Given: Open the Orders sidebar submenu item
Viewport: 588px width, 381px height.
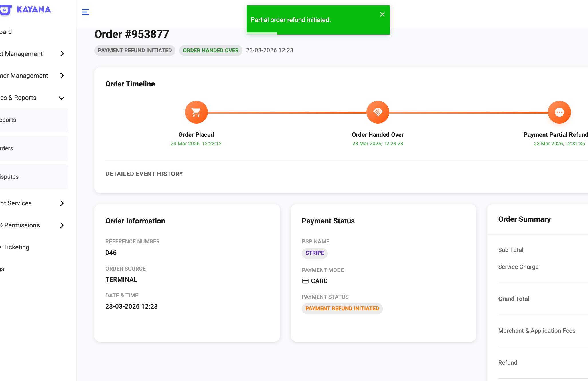Looking at the screenshot, I should click(34, 148).
